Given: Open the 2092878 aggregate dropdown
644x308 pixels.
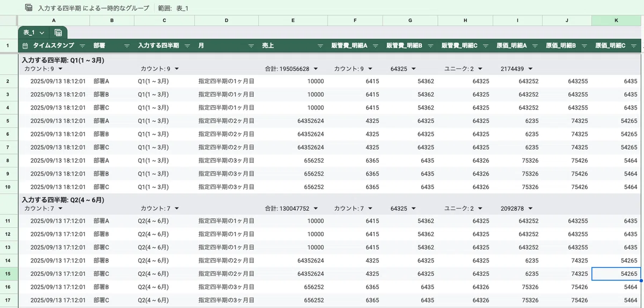Looking at the screenshot, I should pos(530,208).
